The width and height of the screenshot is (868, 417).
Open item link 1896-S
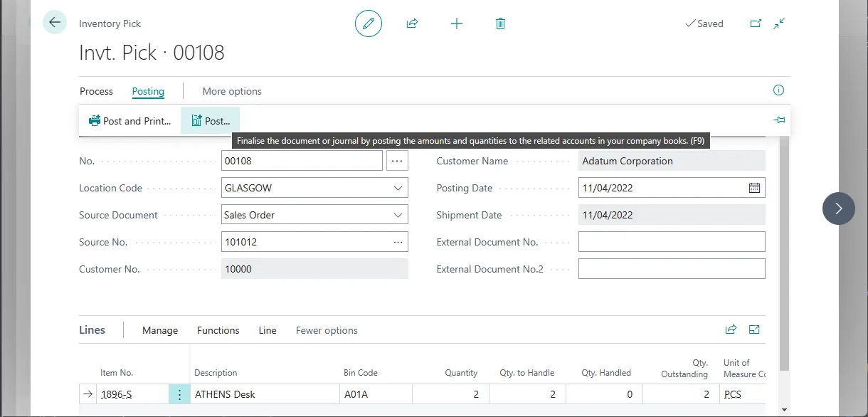(x=117, y=394)
